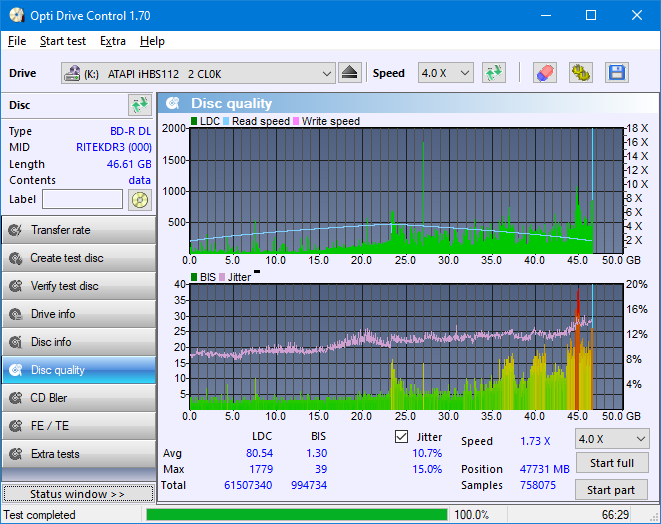Click into the disc Label input field
661x524 pixels.
pyautogui.click(x=83, y=199)
